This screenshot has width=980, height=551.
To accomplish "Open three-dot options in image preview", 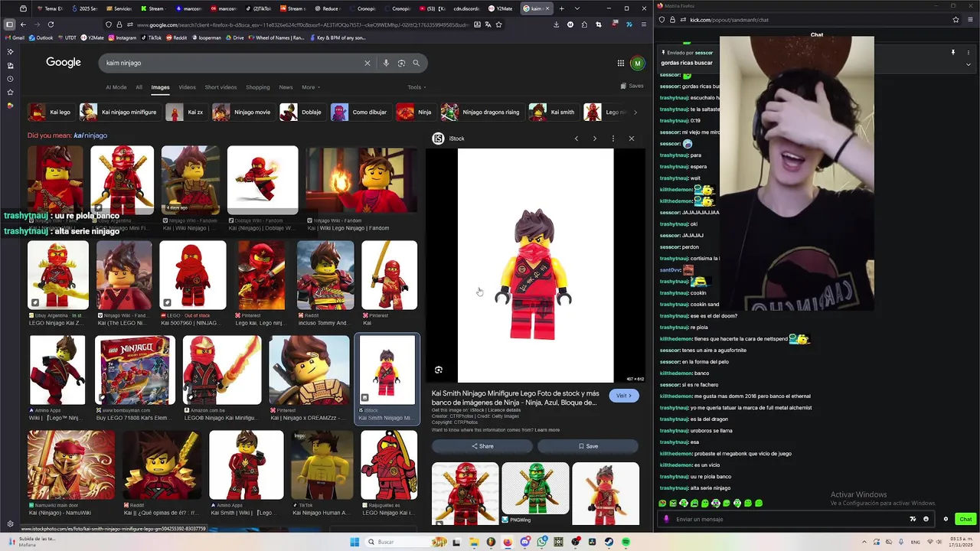I will coord(612,139).
